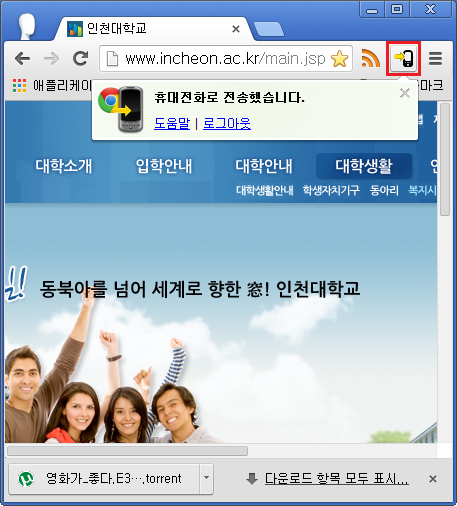Click the page icon in the address bar

pos(112,59)
